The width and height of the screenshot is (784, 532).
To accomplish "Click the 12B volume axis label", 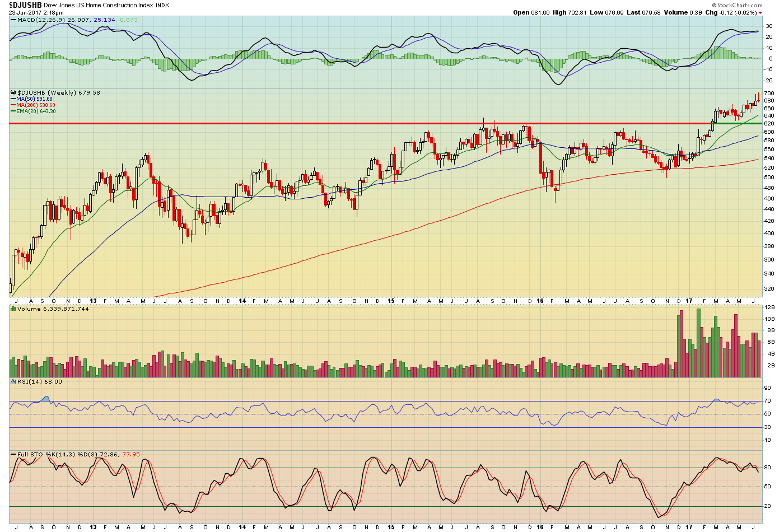I will click(769, 307).
